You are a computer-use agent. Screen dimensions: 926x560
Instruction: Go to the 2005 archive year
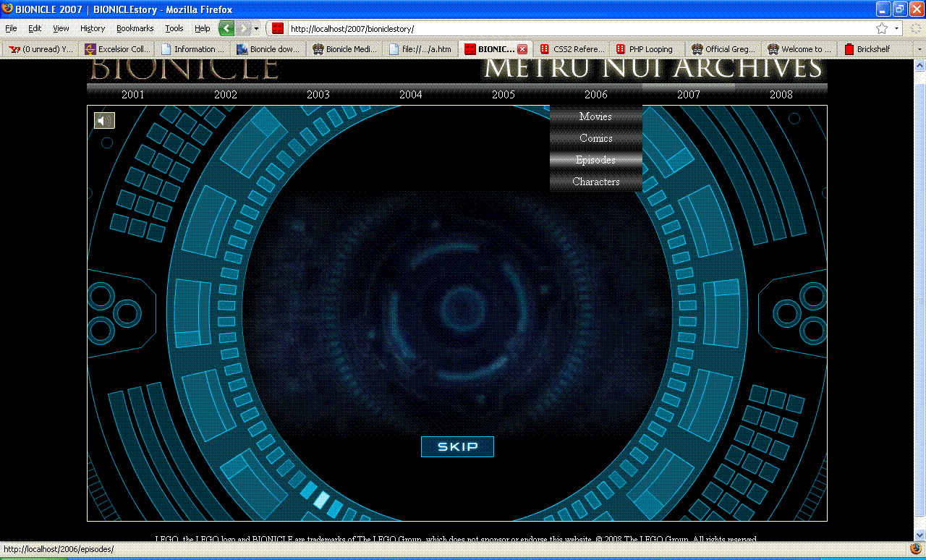504,95
